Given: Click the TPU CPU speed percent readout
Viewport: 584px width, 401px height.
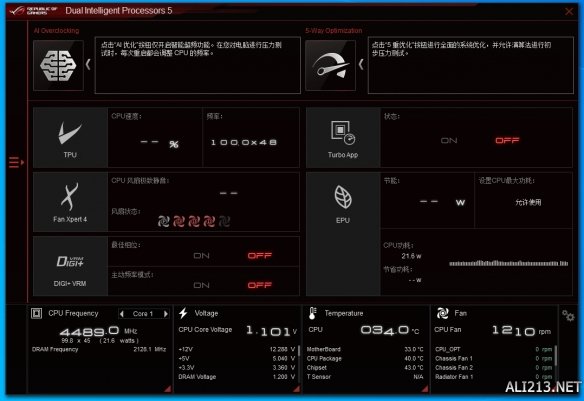Looking at the screenshot, I should 159,143.
